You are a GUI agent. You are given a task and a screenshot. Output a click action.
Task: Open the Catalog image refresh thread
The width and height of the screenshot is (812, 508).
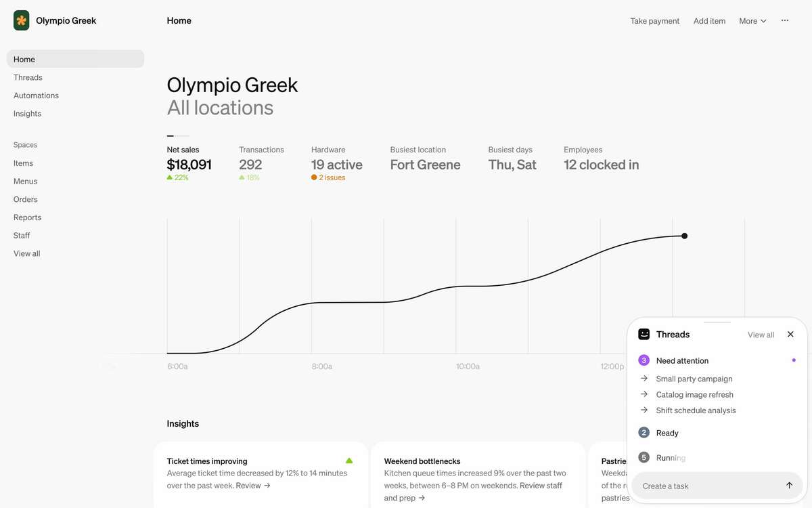click(694, 394)
